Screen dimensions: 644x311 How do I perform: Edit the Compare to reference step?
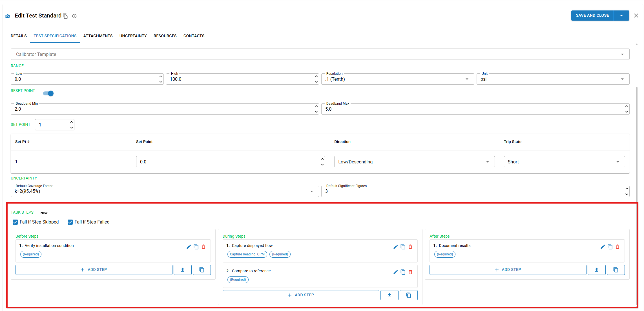tap(395, 272)
